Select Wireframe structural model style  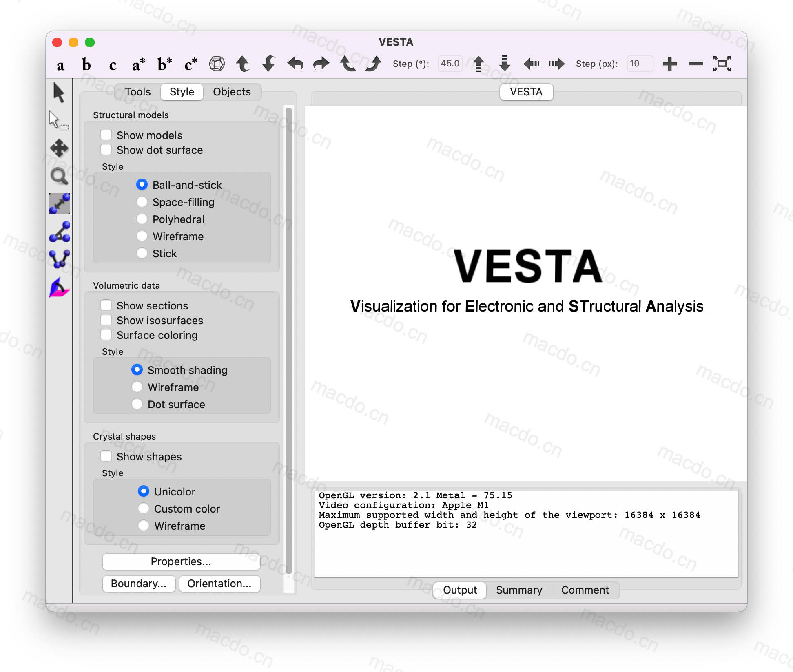coord(143,235)
